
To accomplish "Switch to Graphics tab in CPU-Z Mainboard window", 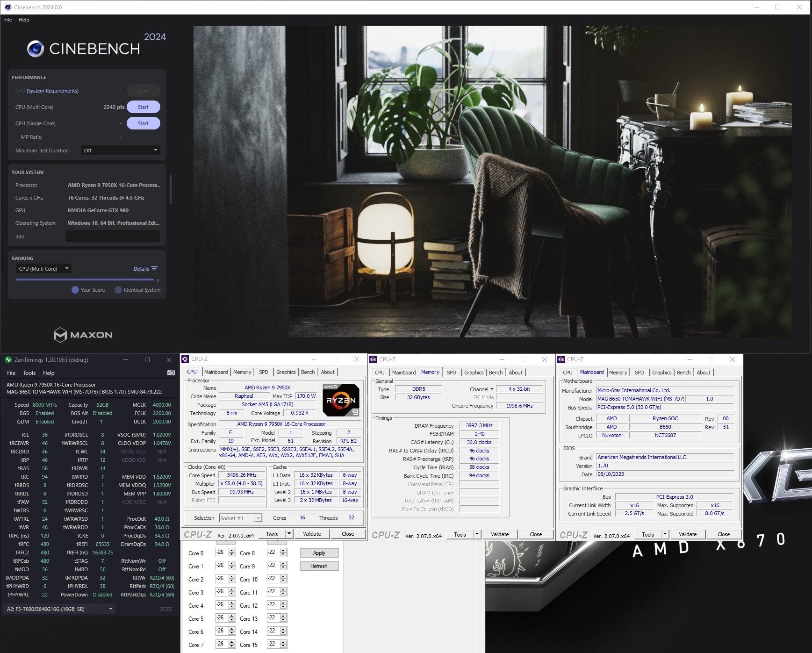I will (661, 373).
